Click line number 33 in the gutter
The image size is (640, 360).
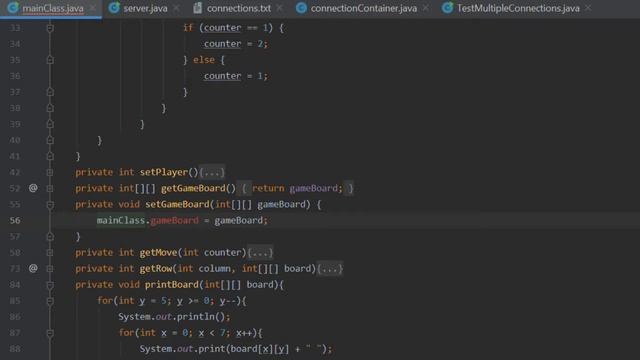(x=15, y=28)
